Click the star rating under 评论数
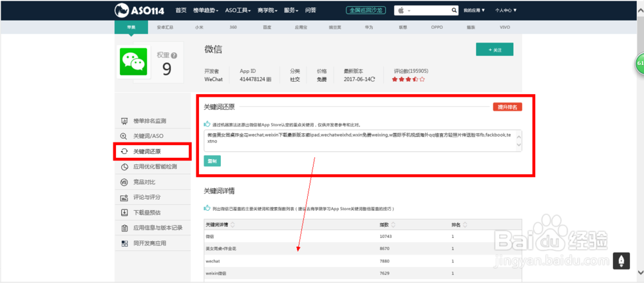The height and width of the screenshot is (283, 644). [408, 79]
